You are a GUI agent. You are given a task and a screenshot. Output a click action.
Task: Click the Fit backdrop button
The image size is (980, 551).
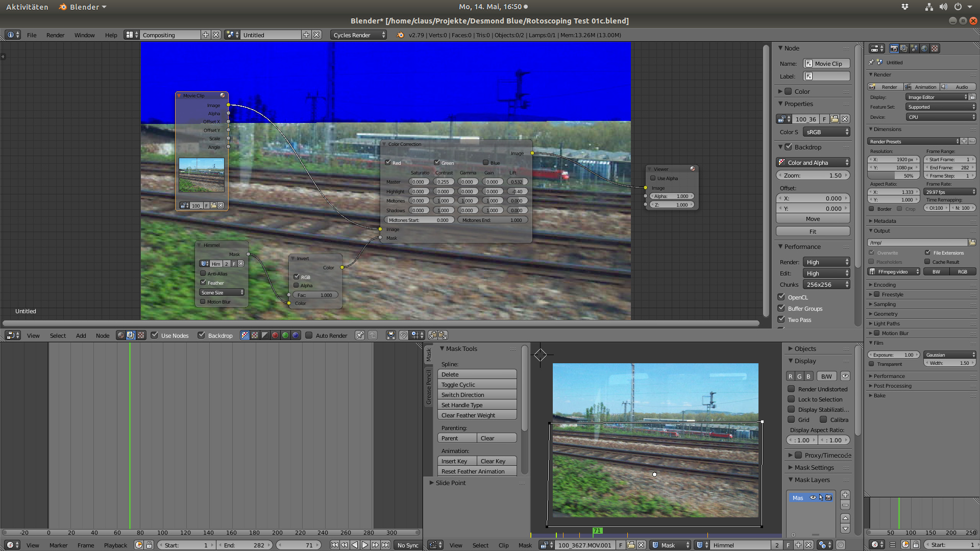(x=813, y=231)
